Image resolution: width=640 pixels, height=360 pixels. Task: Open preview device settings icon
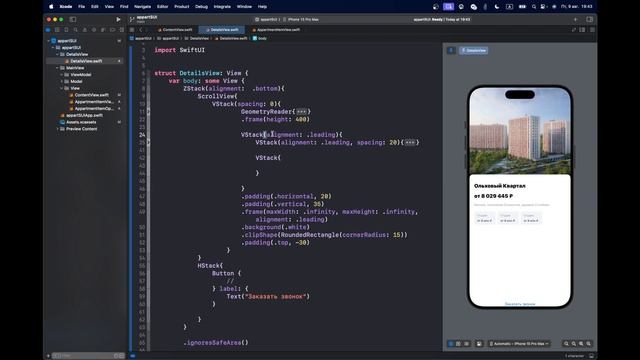click(x=479, y=344)
